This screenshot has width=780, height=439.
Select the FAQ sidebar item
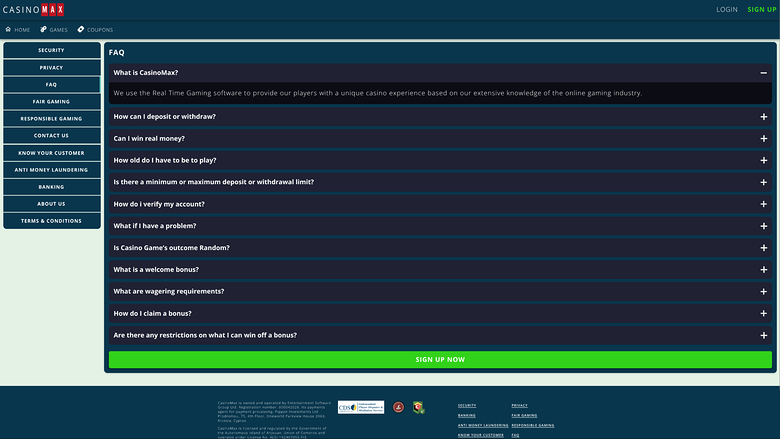[x=52, y=85]
